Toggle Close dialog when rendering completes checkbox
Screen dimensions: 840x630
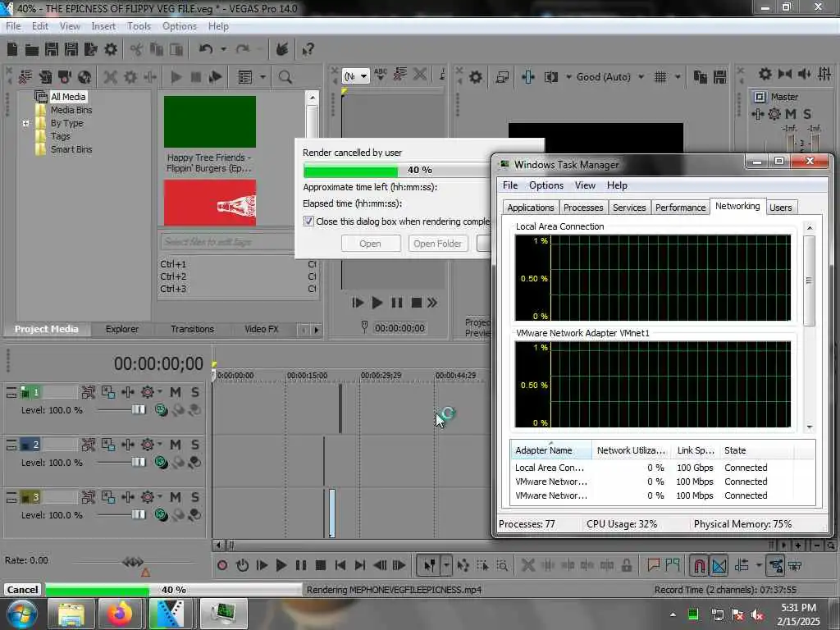click(x=308, y=221)
